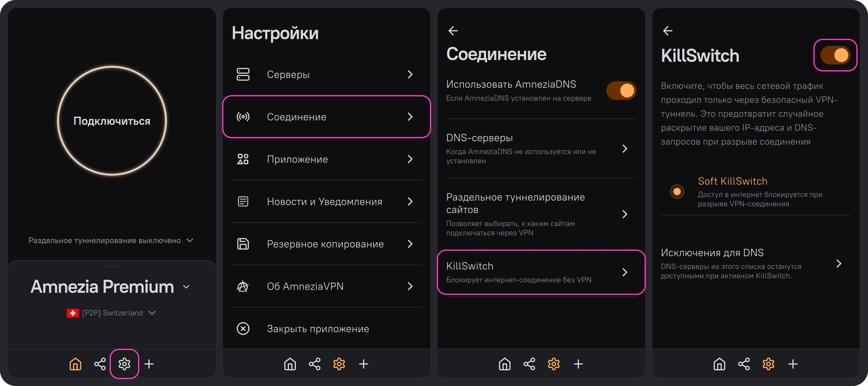Open the [P2P] Switzerland location chevron
This screenshot has width=868, height=386.
click(x=152, y=313)
